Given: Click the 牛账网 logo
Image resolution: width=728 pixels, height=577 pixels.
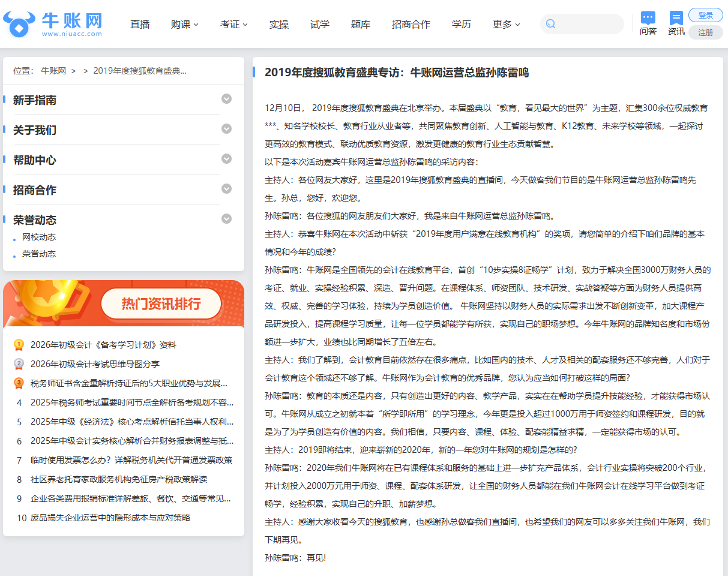Looking at the screenshot, I should tap(53, 23).
